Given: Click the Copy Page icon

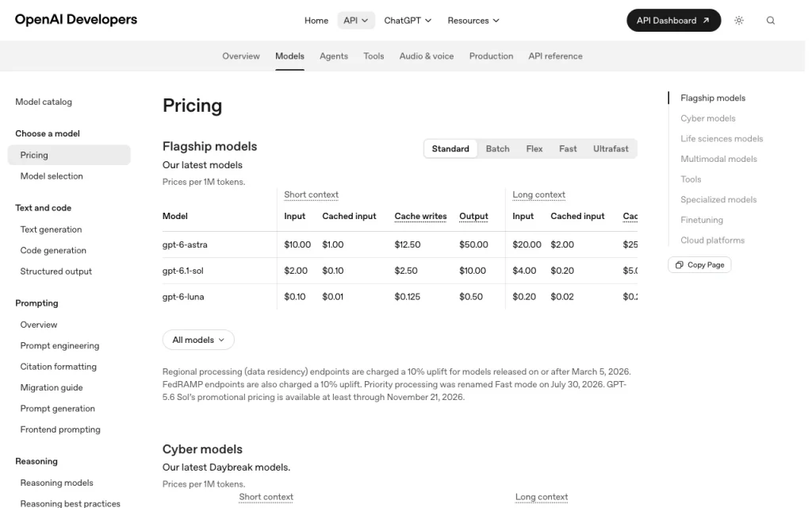Looking at the screenshot, I should (680, 265).
